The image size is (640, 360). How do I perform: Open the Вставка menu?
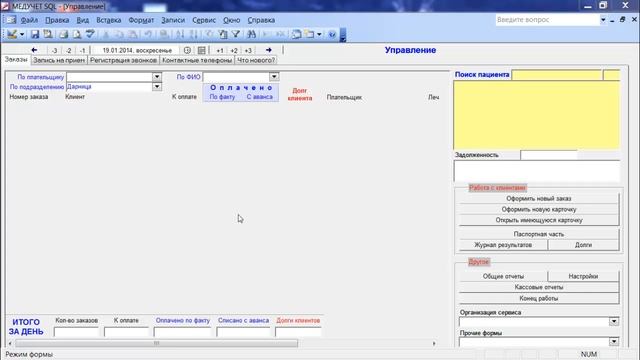pos(109,20)
